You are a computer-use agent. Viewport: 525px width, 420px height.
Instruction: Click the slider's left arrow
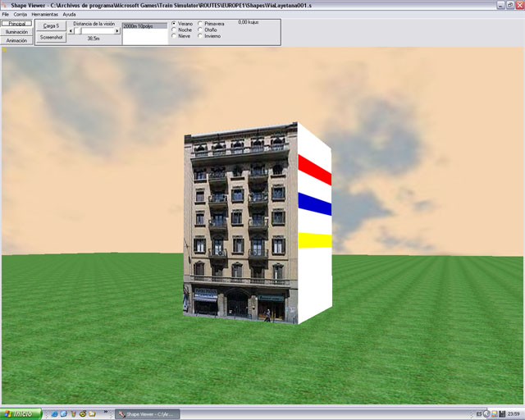[71, 30]
